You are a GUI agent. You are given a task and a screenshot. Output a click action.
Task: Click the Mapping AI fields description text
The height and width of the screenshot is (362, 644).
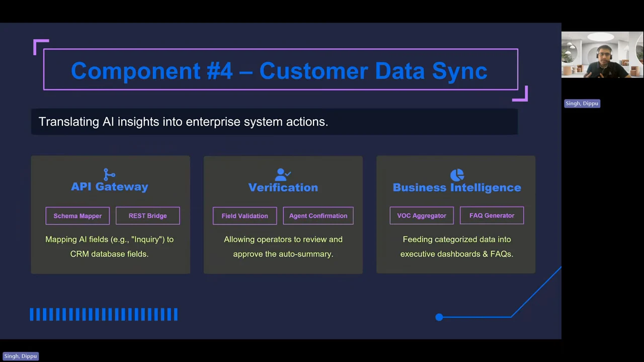109,246
